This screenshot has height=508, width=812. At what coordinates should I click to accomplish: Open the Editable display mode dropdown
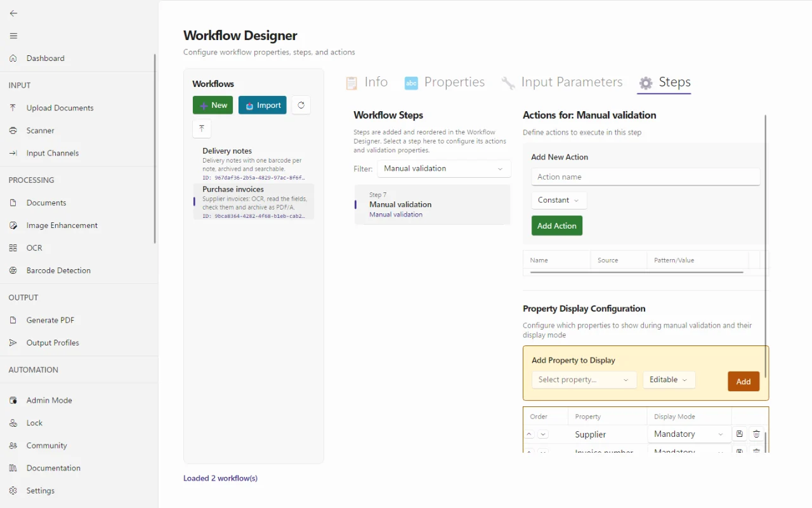(669, 380)
